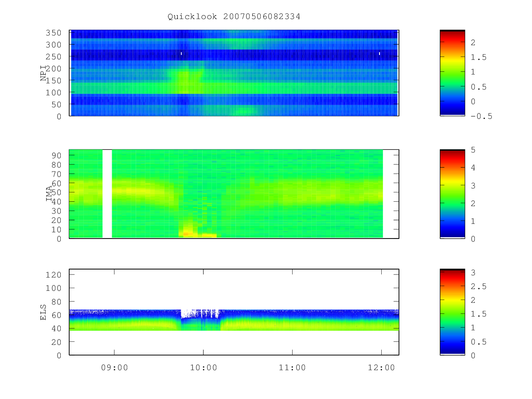Click the -0.5 label on NPI color bar
Viewport: 532px width, 399px height.
pos(481,116)
